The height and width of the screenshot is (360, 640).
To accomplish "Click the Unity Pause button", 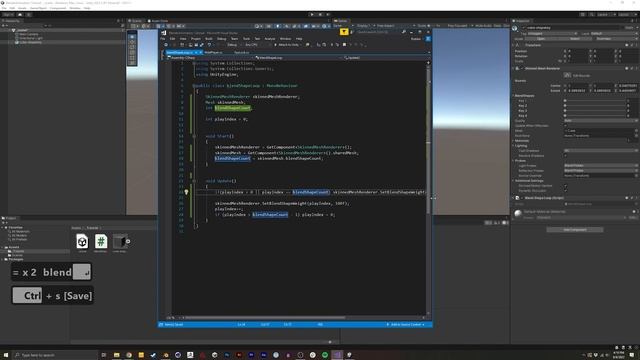I will pyautogui.click(x=320, y=14).
